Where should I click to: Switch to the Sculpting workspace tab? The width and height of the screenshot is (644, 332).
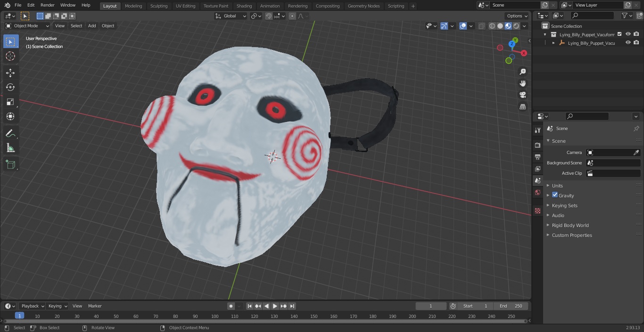click(x=159, y=6)
